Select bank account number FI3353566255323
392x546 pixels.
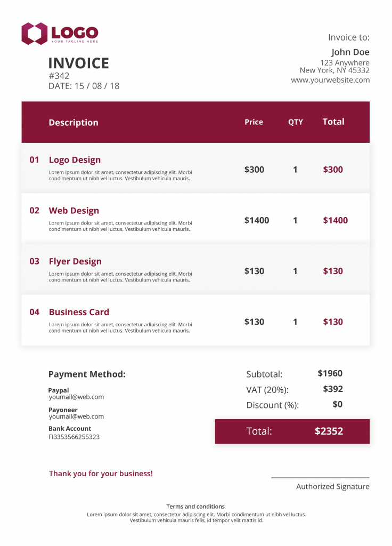click(74, 437)
